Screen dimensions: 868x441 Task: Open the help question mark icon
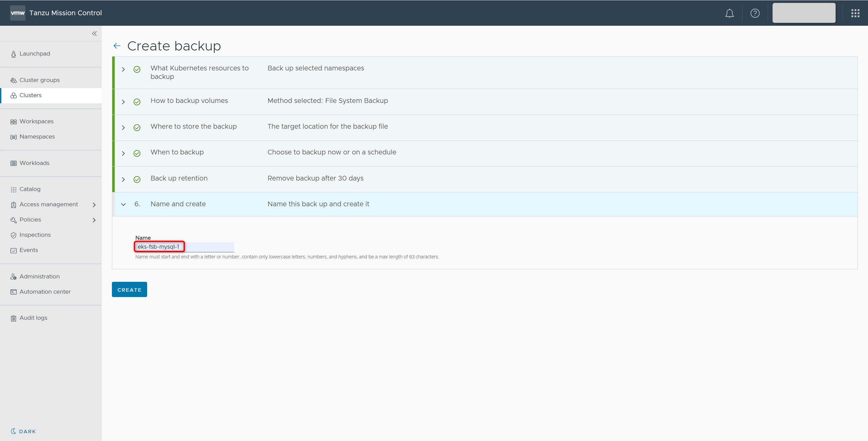click(x=755, y=13)
